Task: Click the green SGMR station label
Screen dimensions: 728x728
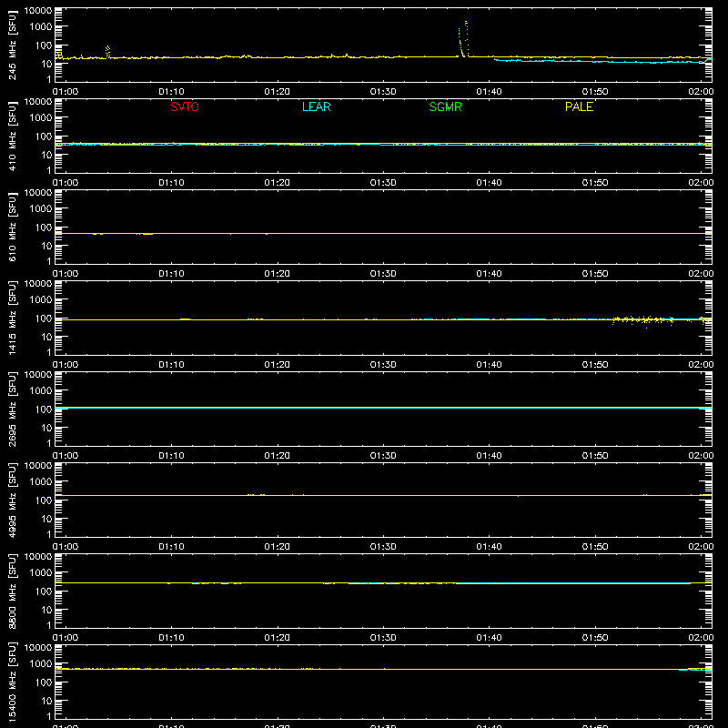Action: (445, 106)
